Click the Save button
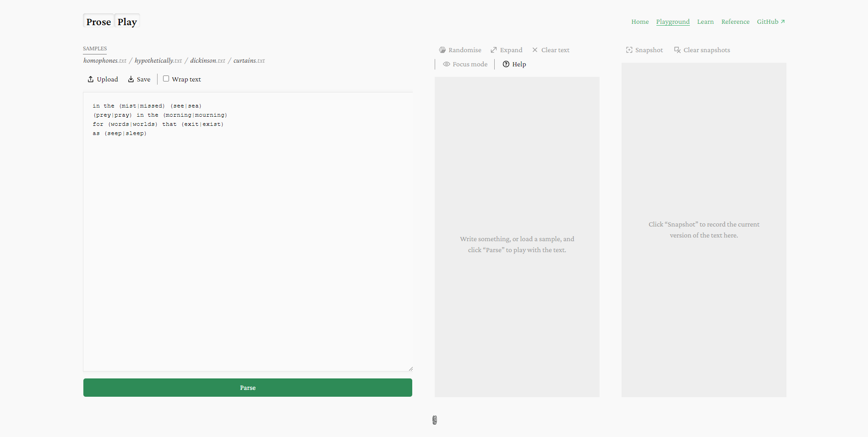Viewport: 868px width, 437px height. point(139,79)
